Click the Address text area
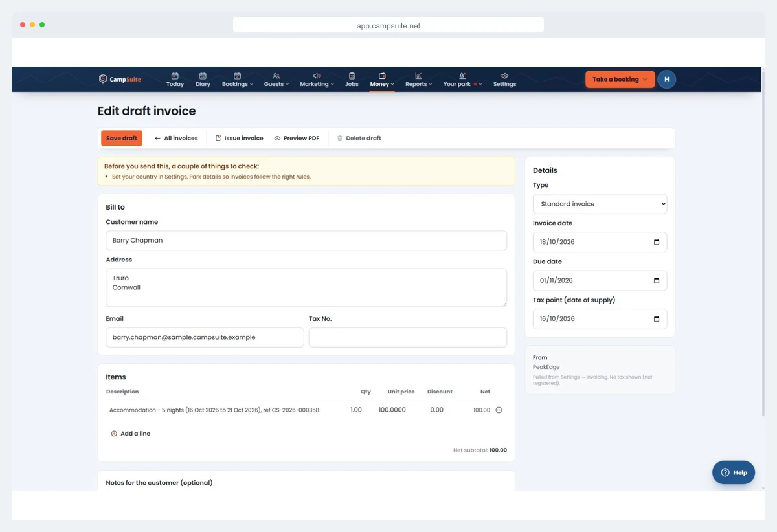This screenshot has height=532, width=777. (x=306, y=287)
